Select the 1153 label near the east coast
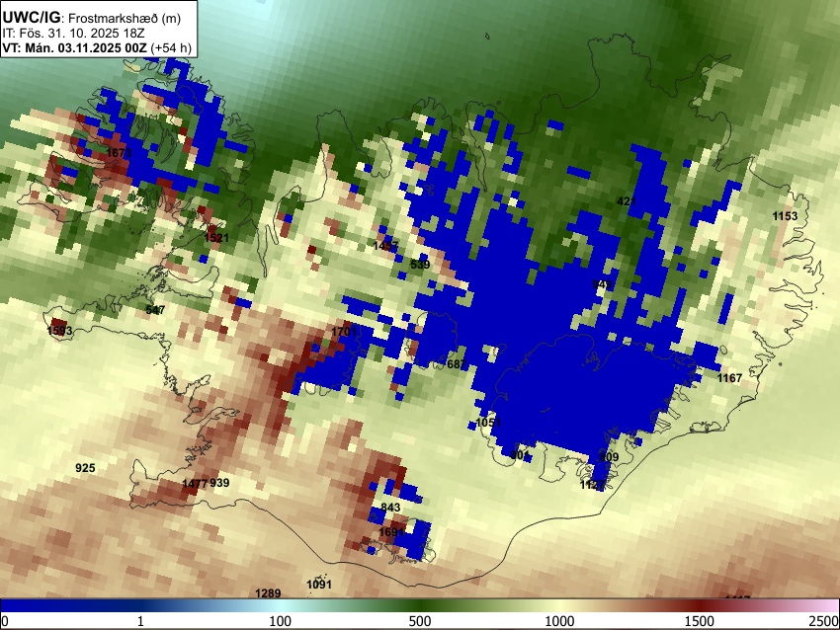 pyautogui.click(x=785, y=216)
